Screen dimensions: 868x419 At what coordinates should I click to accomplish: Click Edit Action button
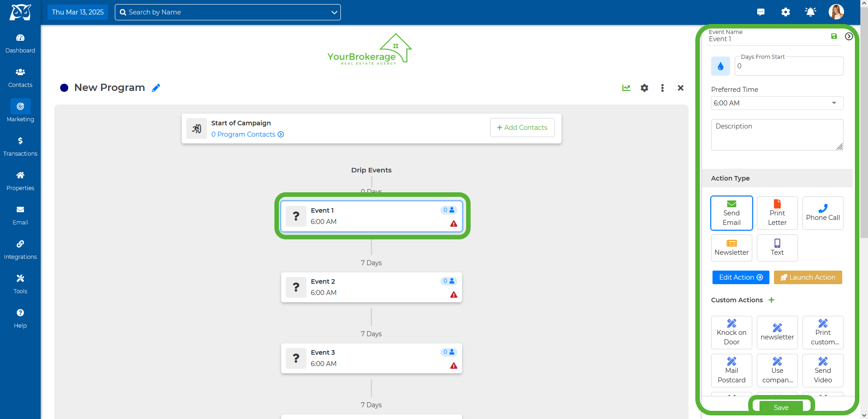point(741,277)
